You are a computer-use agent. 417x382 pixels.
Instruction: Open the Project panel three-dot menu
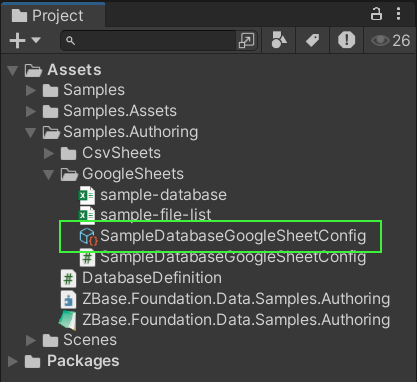click(x=398, y=14)
